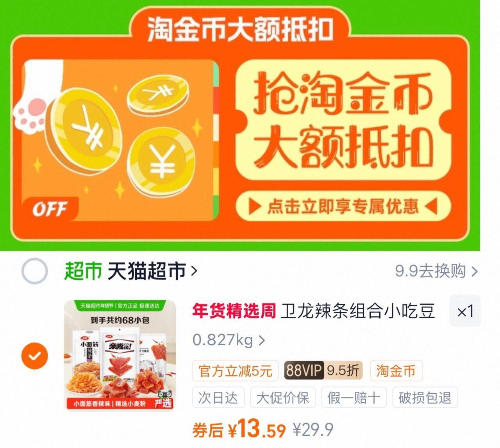The image size is (500, 448).
Task: Select the 天猫超市 store radio circle
Action: click(x=34, y=271)
